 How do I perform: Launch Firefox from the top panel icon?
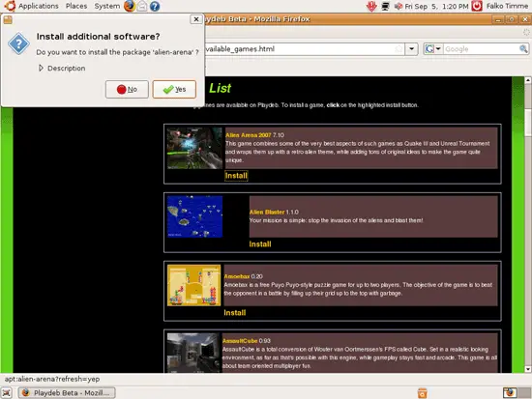[x=130, y=6]
